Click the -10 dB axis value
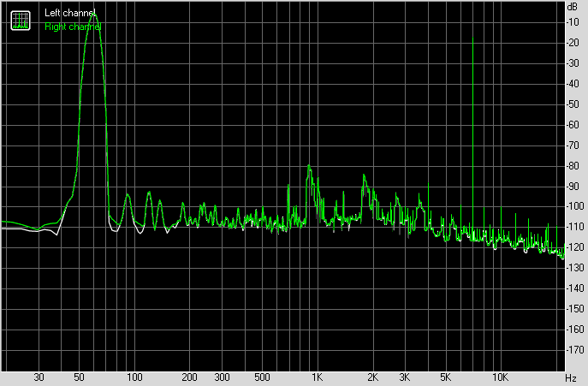Viewport: 588px width, 386px height. 573,22
